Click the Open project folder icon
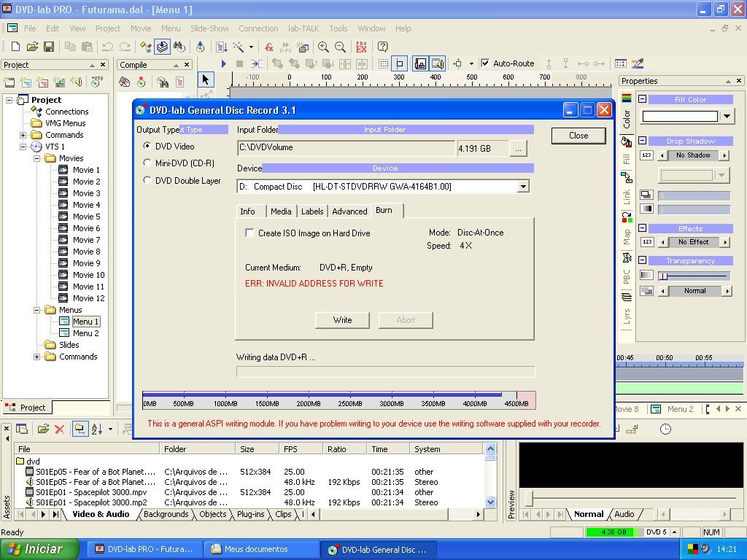 coord(32,47)
